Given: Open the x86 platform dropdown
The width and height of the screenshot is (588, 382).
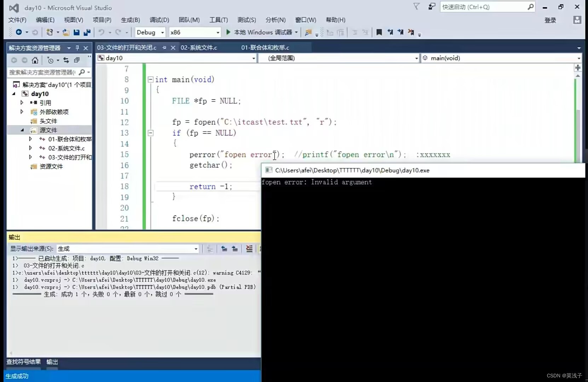Looking at the screenshot, I should click(x=195, y=32).
